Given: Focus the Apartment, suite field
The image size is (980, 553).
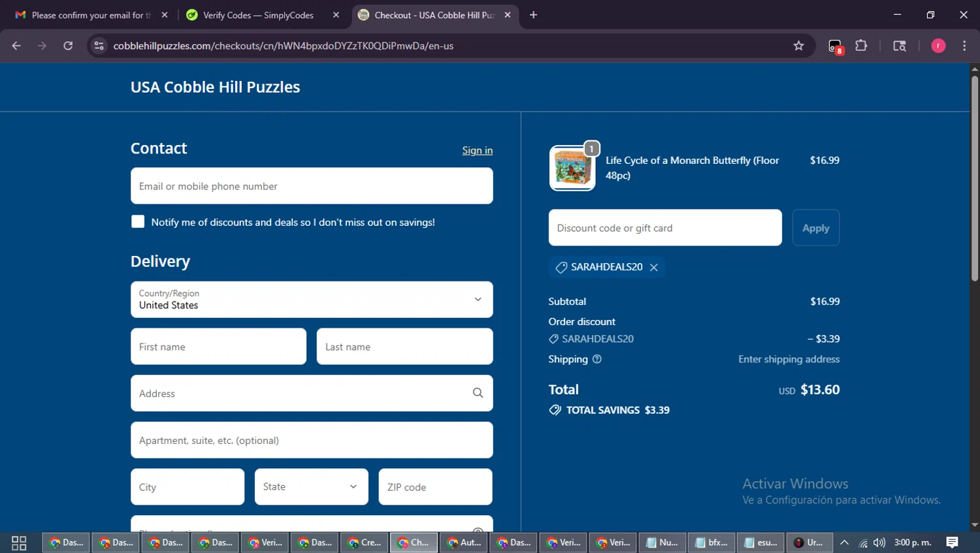Looking at the screenshot, I should [x=312, y=440].
